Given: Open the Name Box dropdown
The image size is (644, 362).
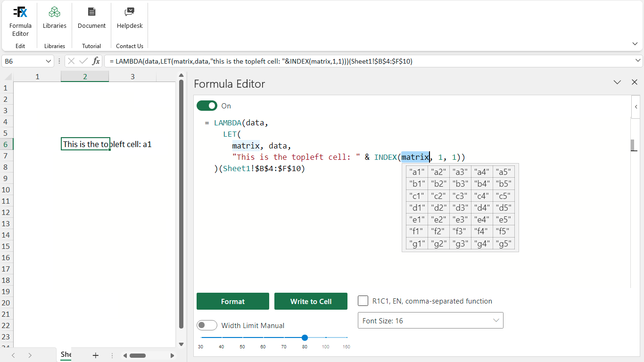Looking at the screenshot, I should [48, 61].
